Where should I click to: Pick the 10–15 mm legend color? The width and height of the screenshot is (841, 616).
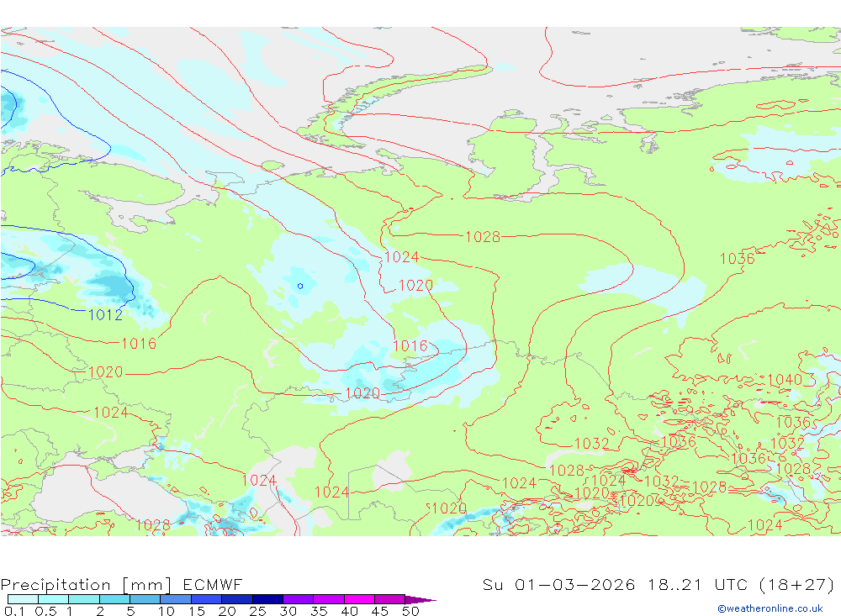coord(176,599)
